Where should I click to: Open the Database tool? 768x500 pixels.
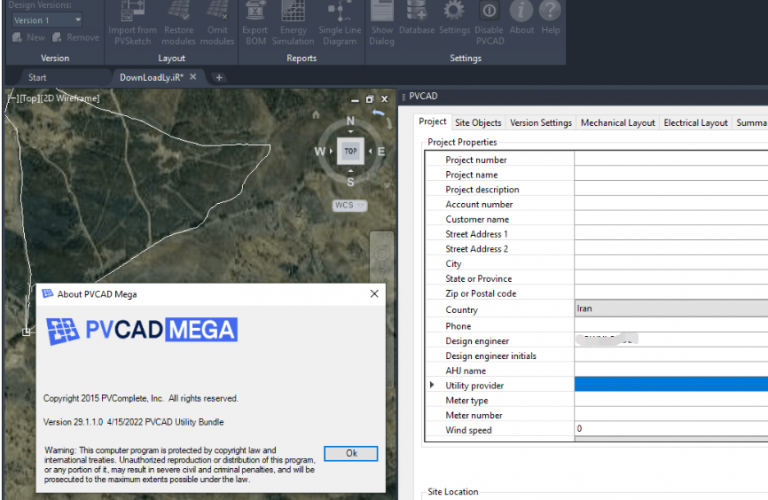[417, 12]
